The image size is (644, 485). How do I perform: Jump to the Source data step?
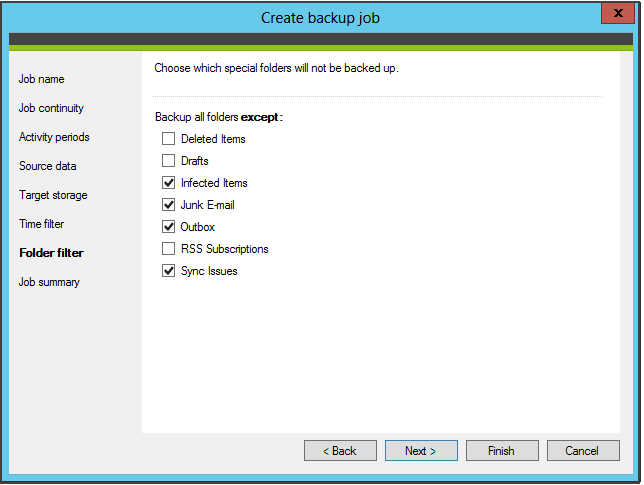pos(48,166)
